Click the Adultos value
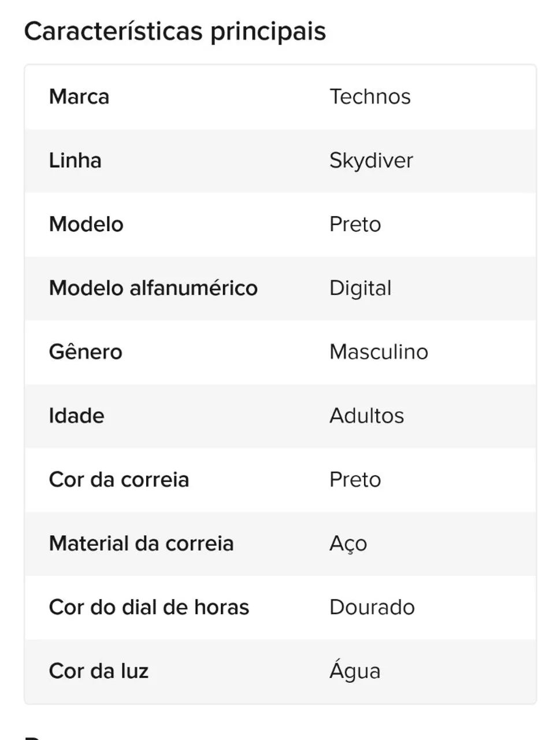The width and height of the screenshot is (560, 740). [366, 416]
